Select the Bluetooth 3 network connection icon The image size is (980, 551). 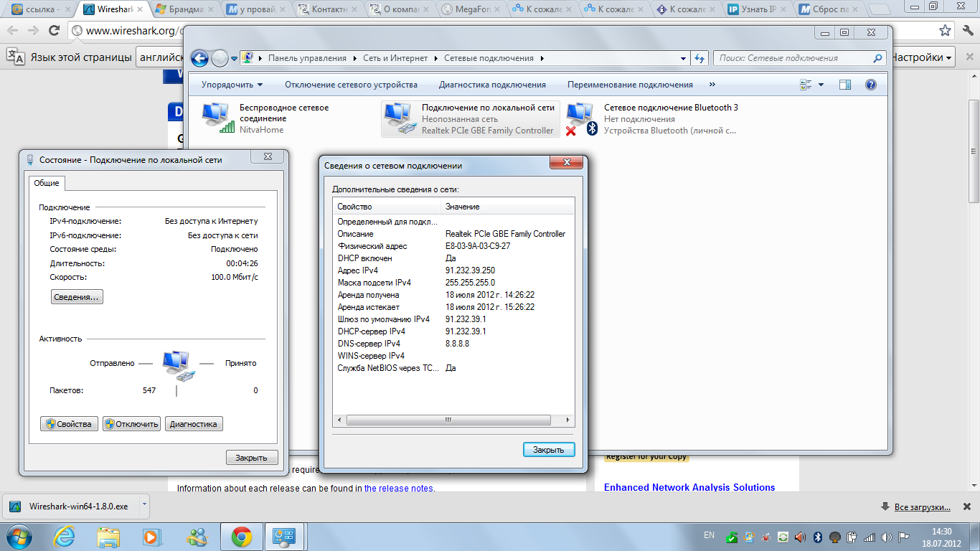581,118
